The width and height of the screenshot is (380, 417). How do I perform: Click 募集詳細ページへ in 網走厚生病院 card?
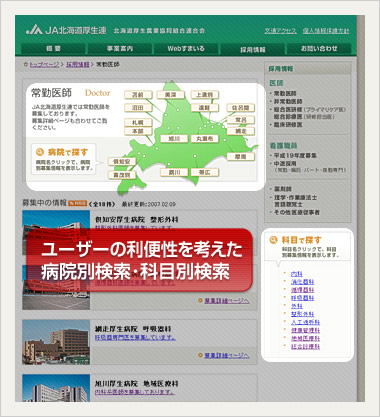click(227, 355)
